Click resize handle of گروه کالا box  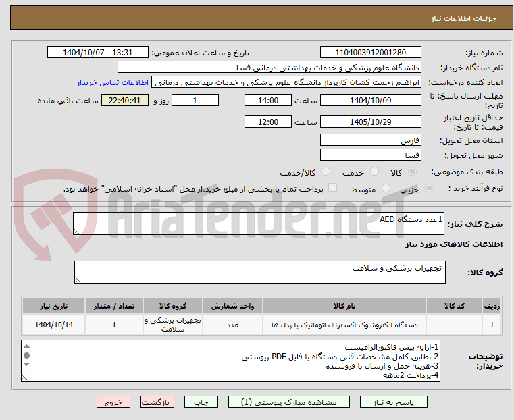(x=78, y=280)
